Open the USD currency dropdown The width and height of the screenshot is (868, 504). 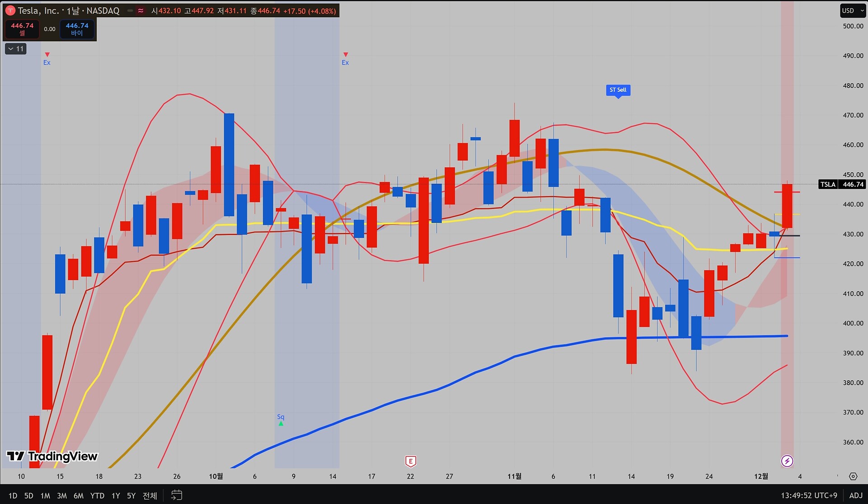coord(853,10)
